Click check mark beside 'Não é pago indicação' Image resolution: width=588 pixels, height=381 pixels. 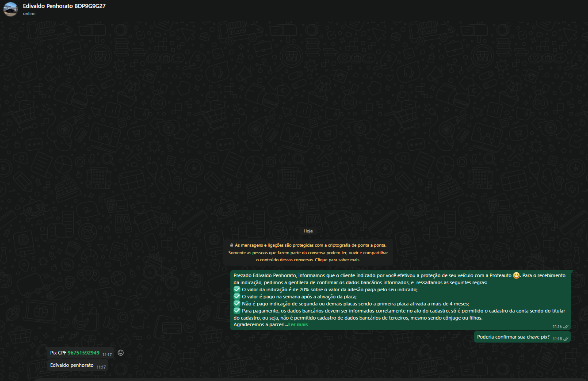(237, 304)
